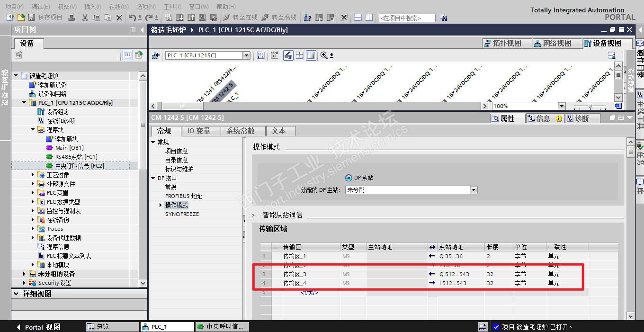Expand the PLC 变量 folder
Screen dimensions: 644x332
[x=33, y=193]
